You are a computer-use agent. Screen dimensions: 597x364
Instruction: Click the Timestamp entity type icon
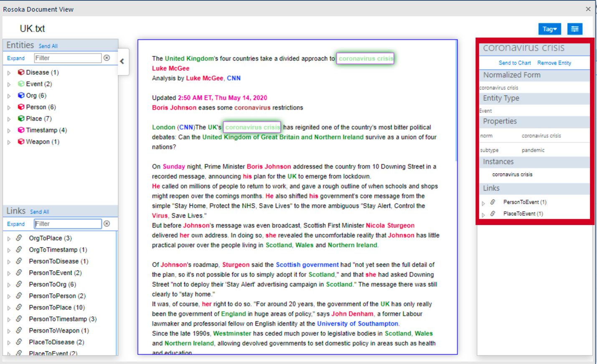pos(21,130)
